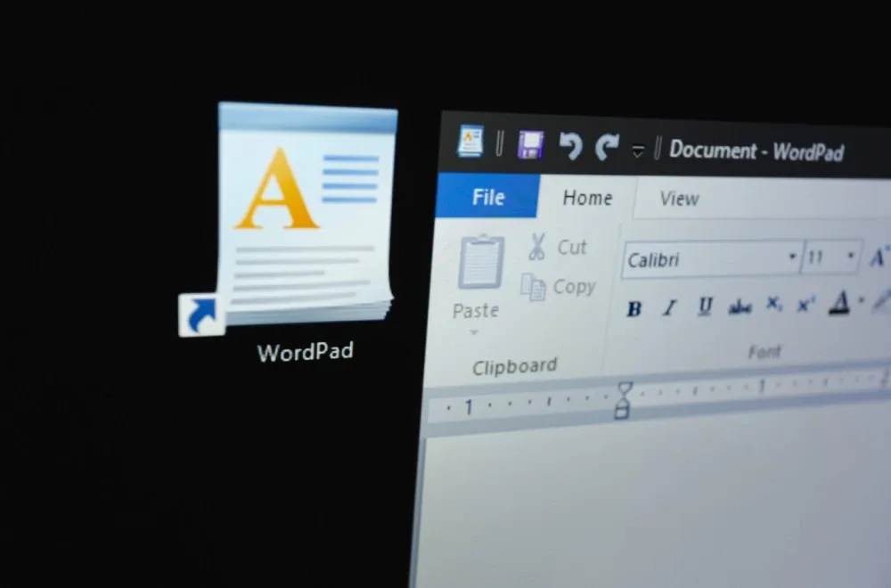Save the document with the floppy disk icon
891x588 pixels.
(531, 144)
